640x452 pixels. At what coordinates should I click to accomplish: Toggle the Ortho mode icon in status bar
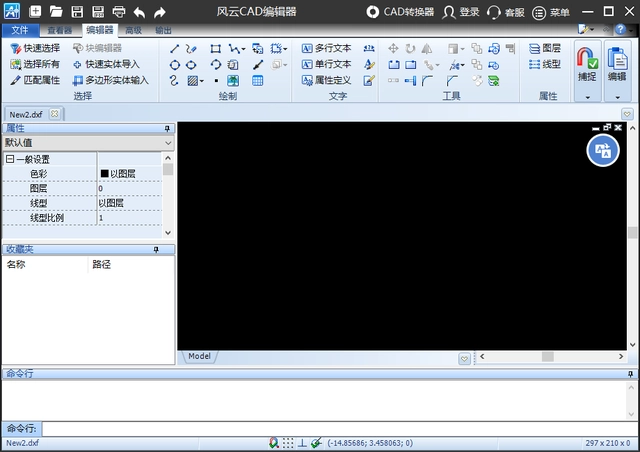click(x=302, y=443)
